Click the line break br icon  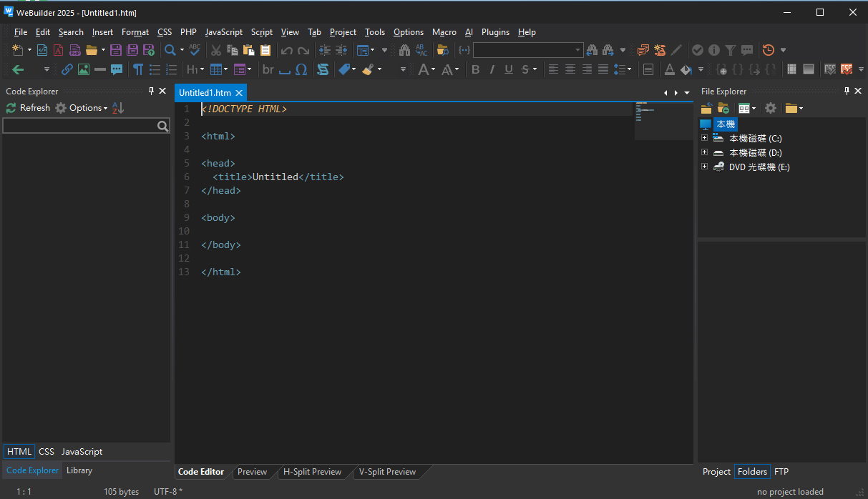tap(268, 69)
